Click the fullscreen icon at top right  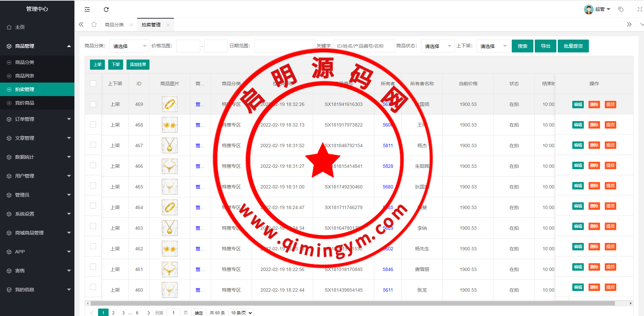point(640,9)
